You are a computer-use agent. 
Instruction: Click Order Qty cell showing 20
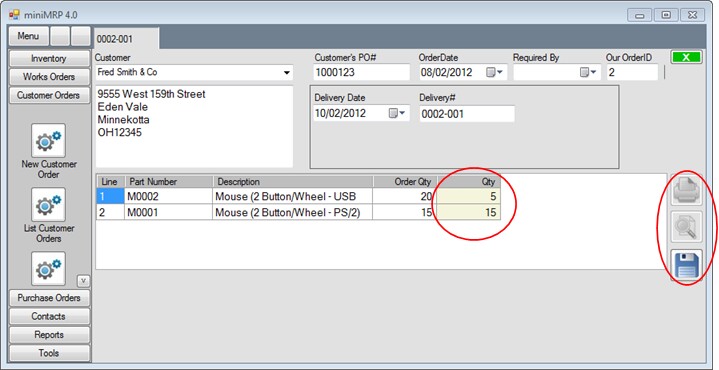pyautogui.click(x=405, y=197)
